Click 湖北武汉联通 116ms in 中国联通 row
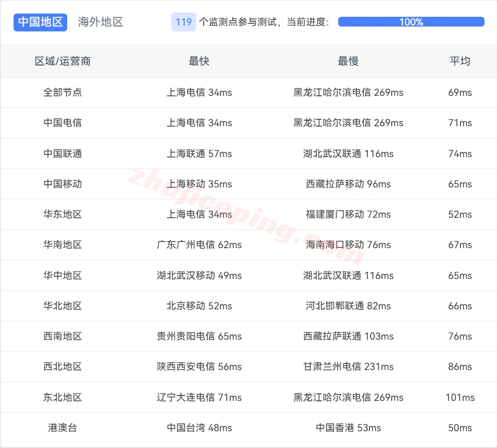The image size is (497, 448). (348, 154)
